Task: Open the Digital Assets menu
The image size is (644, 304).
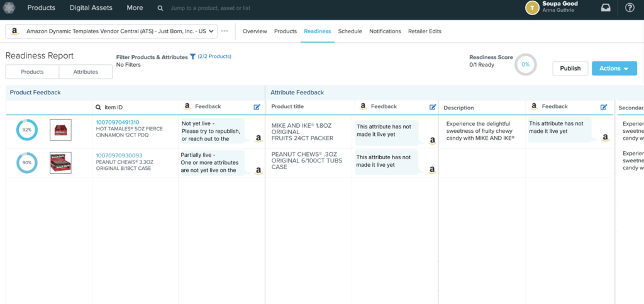Action: coord(91,8)
